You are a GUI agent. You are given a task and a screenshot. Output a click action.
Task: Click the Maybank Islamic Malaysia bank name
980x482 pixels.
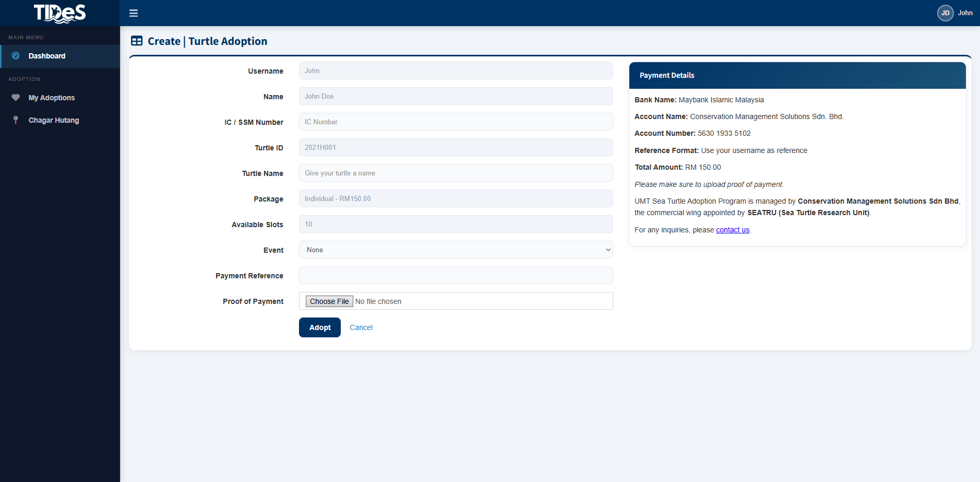coord(721,100)
